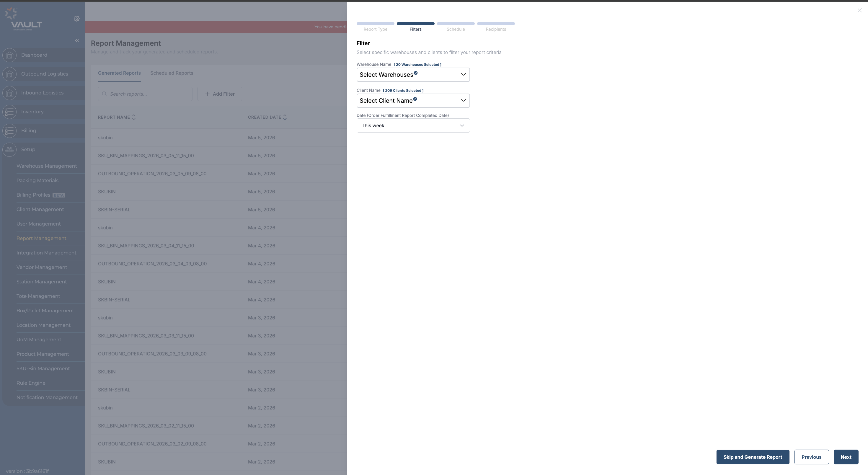Click the Dashboard sidebar icon
Image resolution: width=868 pixels, height=475 pixels.
pyautogui.click(x=9, y=55)
